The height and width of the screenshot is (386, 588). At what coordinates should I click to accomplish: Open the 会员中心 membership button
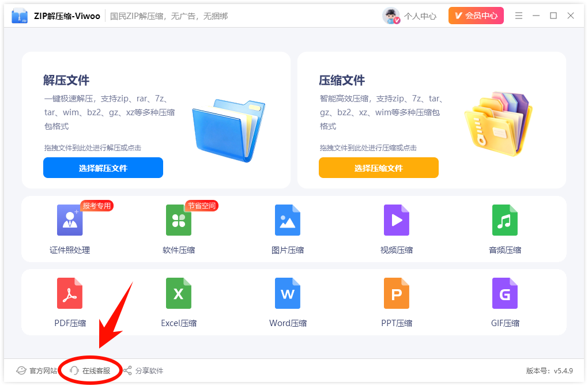(476, 16)
